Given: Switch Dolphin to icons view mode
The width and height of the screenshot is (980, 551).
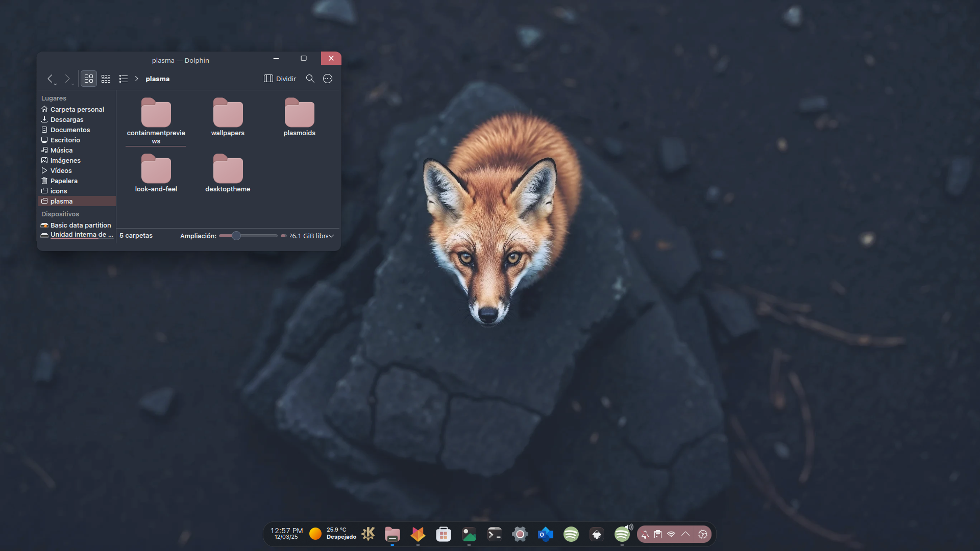Looking at the screenshot, I should tap(89, 79).
